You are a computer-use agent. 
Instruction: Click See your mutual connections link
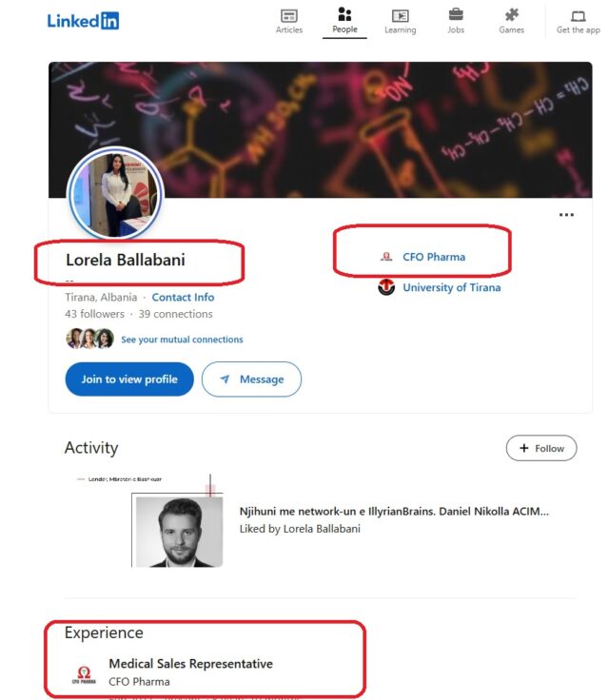click(182, 340)
